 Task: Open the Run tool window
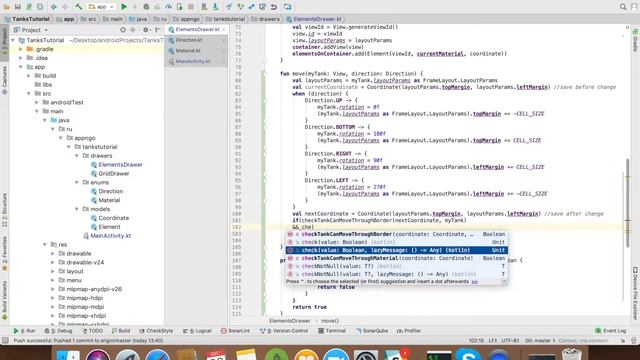[x=24, y=331]
